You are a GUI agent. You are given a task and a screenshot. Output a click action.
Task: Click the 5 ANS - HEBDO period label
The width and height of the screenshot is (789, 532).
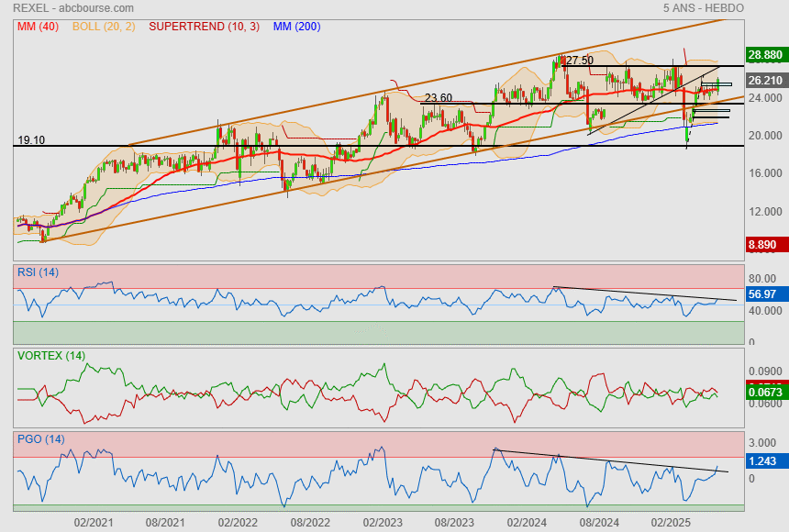point(703,8)
